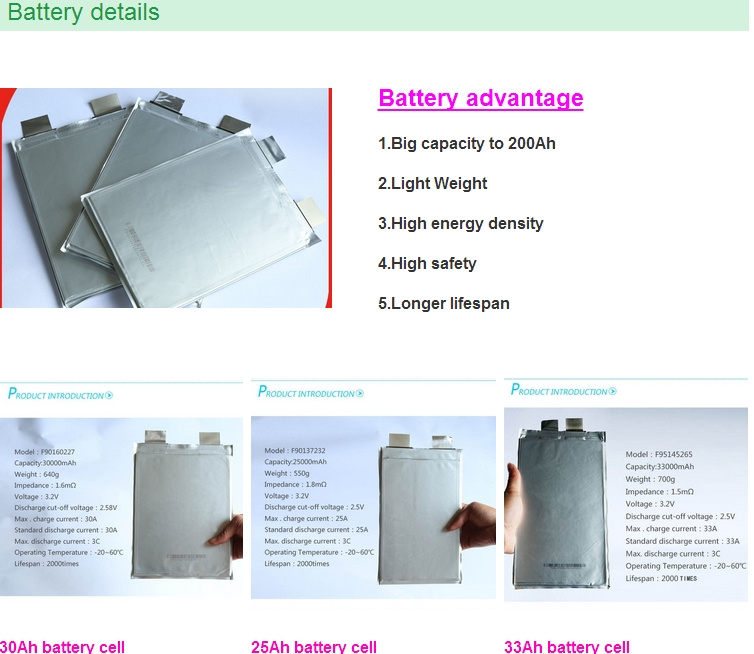The height and width of the screenshot is (654, 754).
Task: Select the 33Ah battery cell title
Action: pyautogui.click(x=567, y=647)
